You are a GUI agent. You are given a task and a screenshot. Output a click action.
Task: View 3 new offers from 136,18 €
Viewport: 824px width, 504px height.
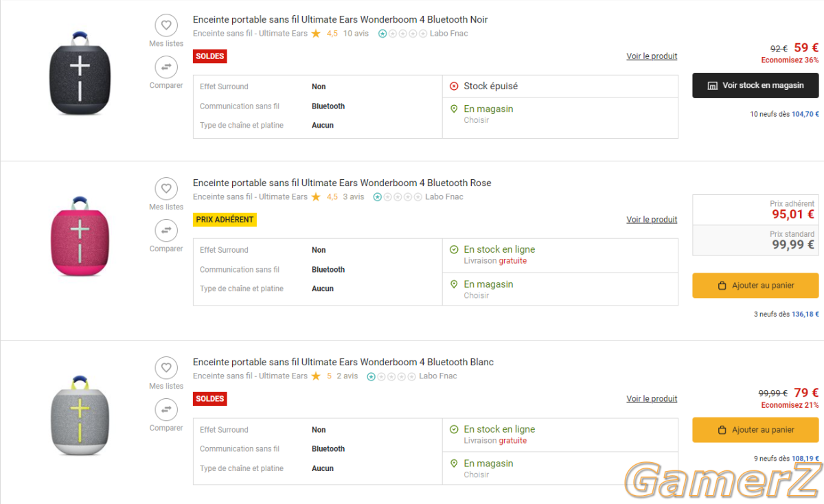[787, 314]
